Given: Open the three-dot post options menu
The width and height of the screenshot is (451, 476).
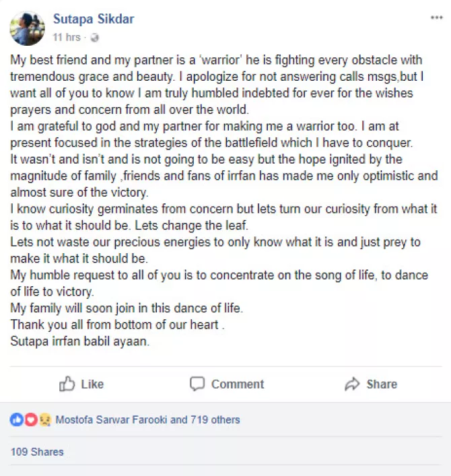Looking at the screenshot, I should click(436, 18).
